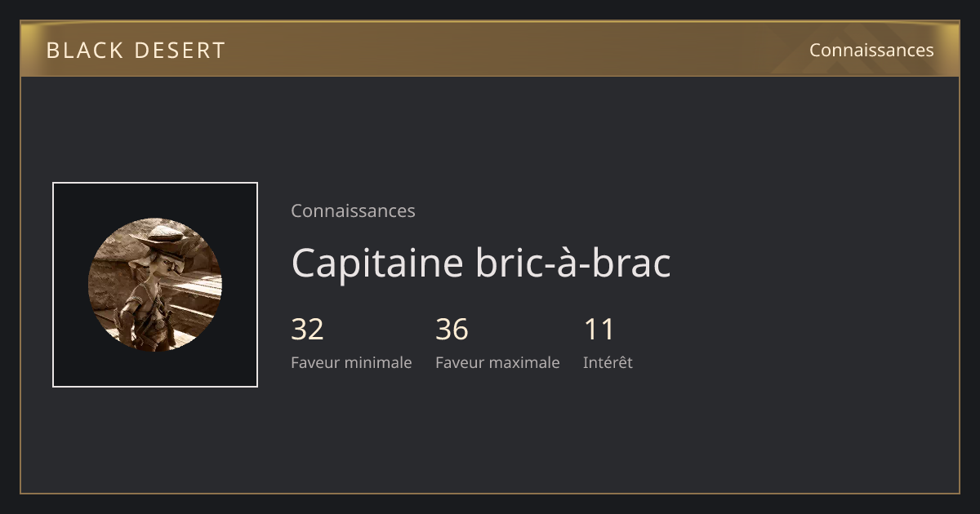Viewport: 980px width, 514px height.
Task: Click the gold header banner
Action: point(490,49)
